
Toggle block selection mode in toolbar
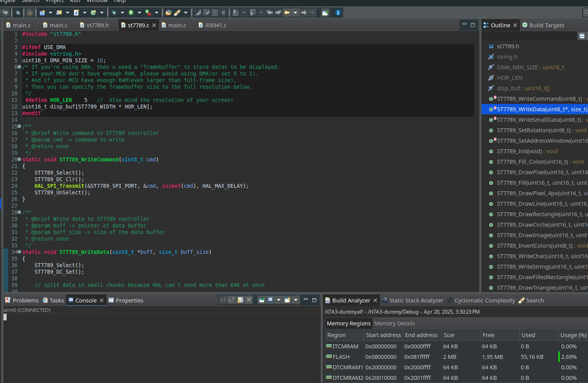coord(214,12)
